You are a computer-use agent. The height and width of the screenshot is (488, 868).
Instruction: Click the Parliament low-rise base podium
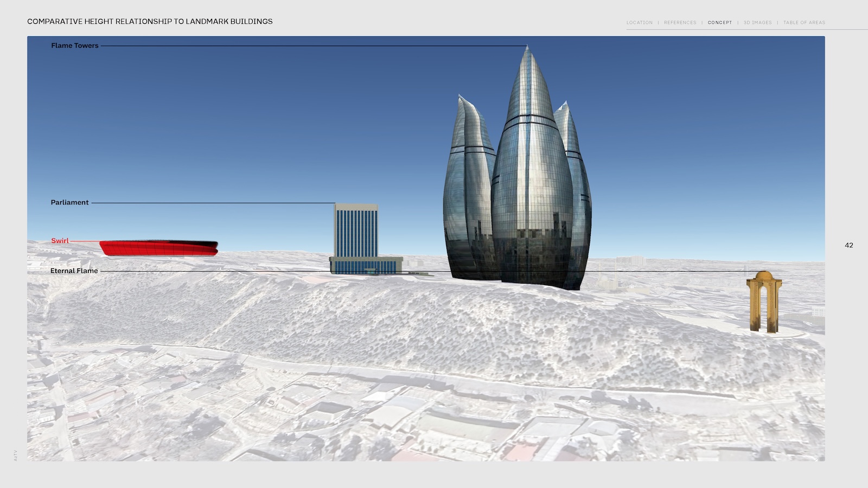(x=365, y=266)
